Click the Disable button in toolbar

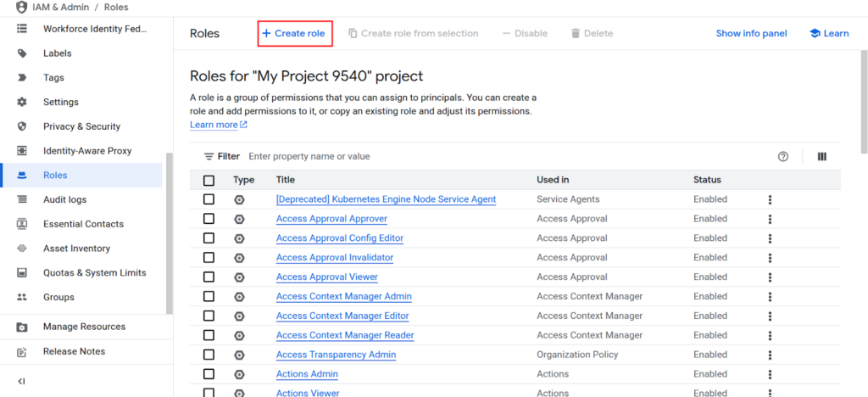(x=525, y=33)
